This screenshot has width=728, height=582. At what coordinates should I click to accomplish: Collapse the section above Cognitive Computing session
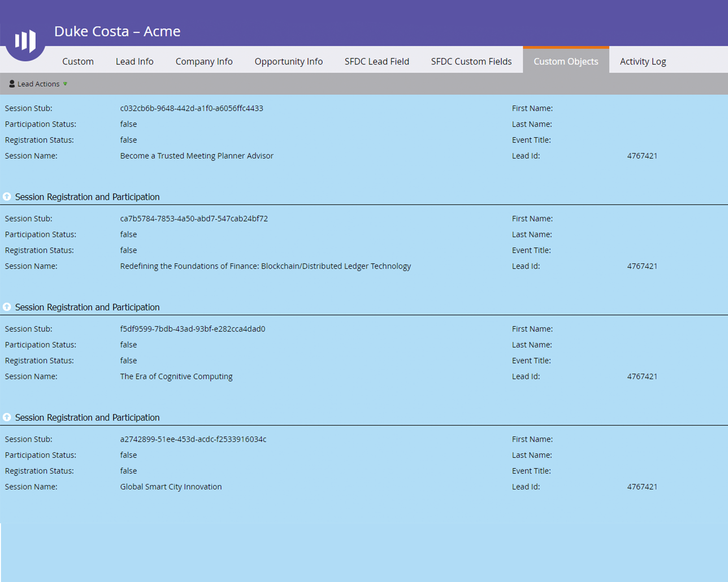[x=7, y=307]
